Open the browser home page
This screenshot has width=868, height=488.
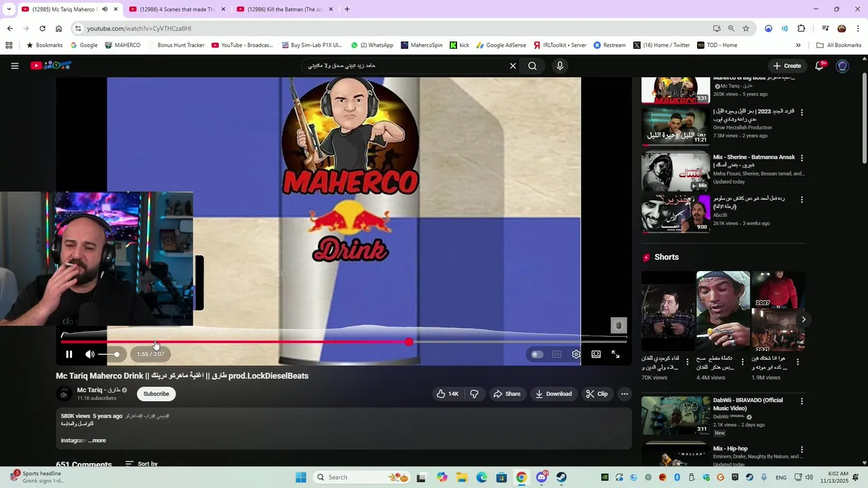58,28
